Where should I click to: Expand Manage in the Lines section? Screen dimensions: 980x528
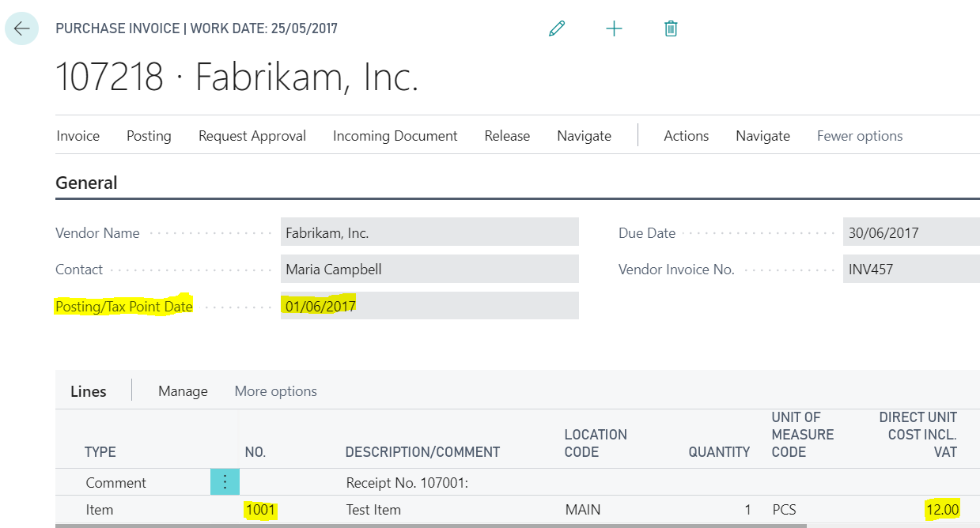(183, 391)
